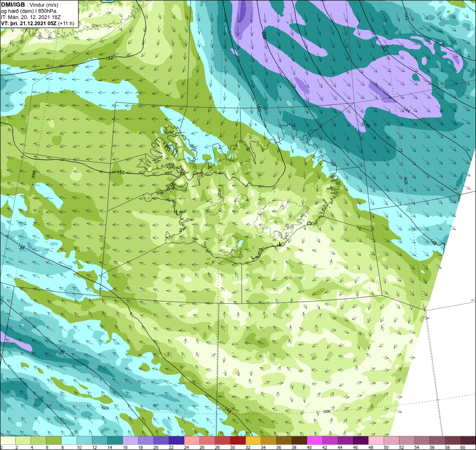Click the legend value '48'

(x=370, y=447)
